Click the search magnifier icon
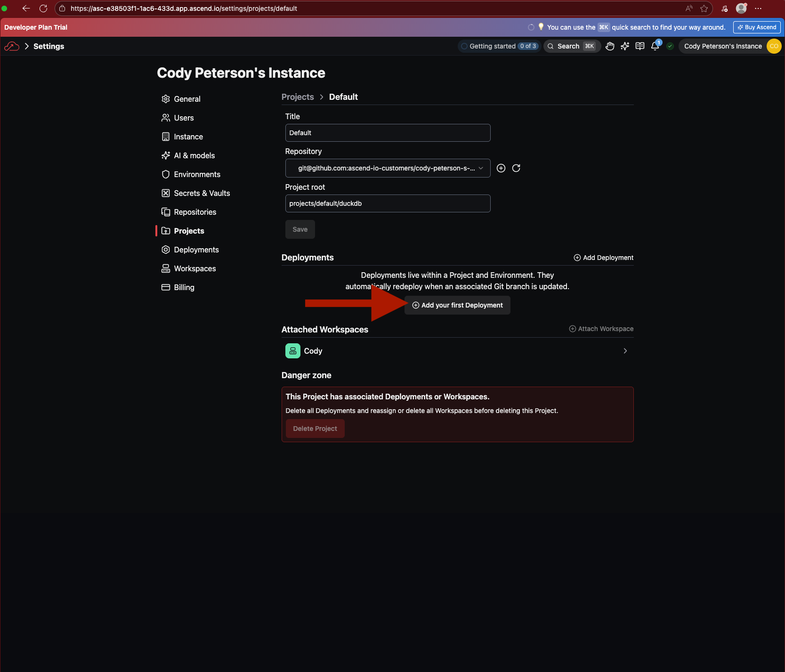 pos(551,46)
